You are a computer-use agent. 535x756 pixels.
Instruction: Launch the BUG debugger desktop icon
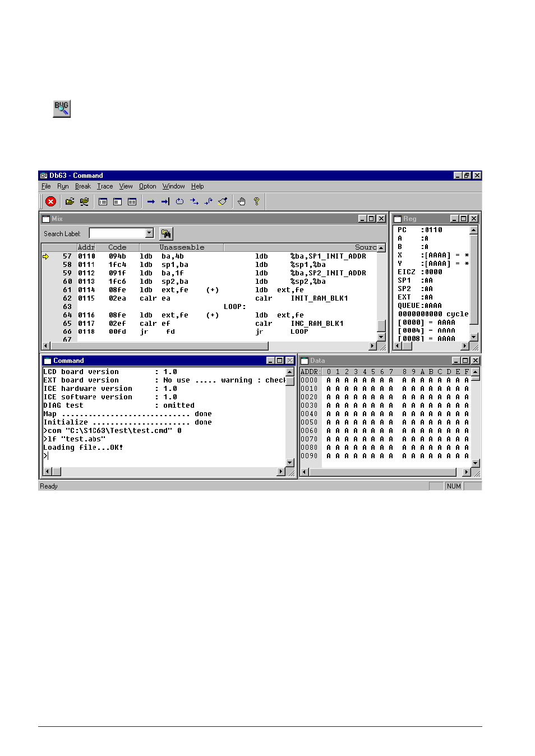click(62, 108)
